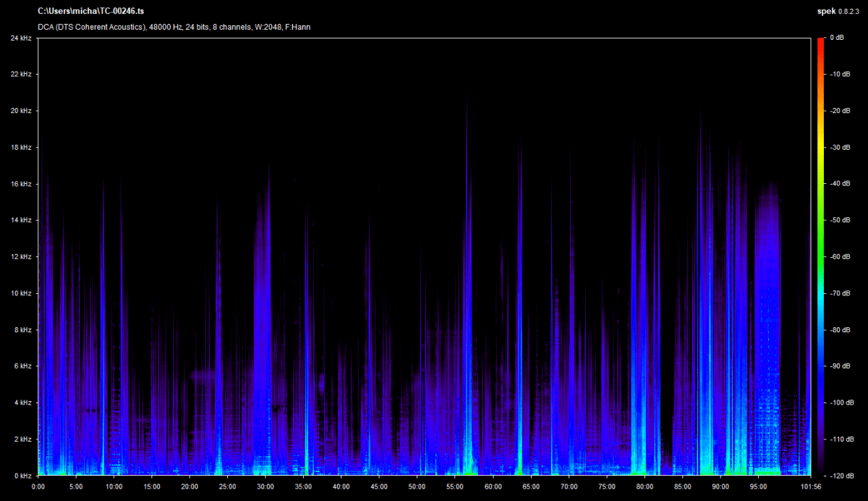This screenshot has width=868, height=501.
Task: Click the 60:00 time axis label
Action: (x=493, y=487)
